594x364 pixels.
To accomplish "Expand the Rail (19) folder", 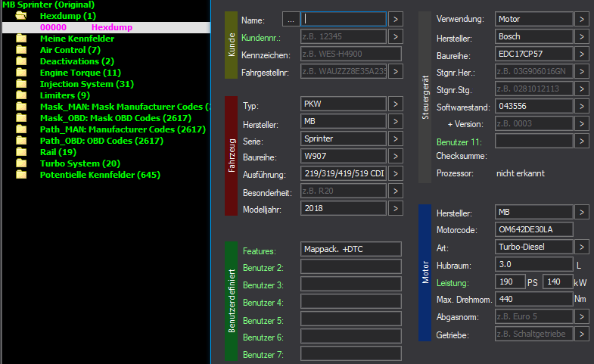I will (58, 152).
